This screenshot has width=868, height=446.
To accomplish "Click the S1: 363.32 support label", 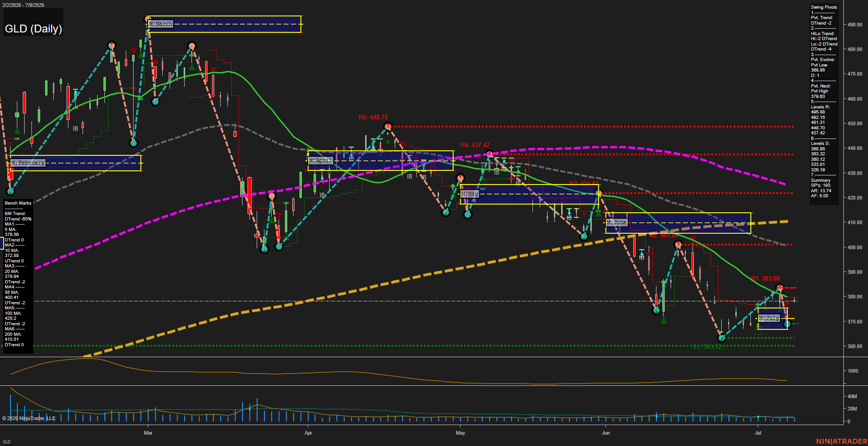I will coord(707,347).
